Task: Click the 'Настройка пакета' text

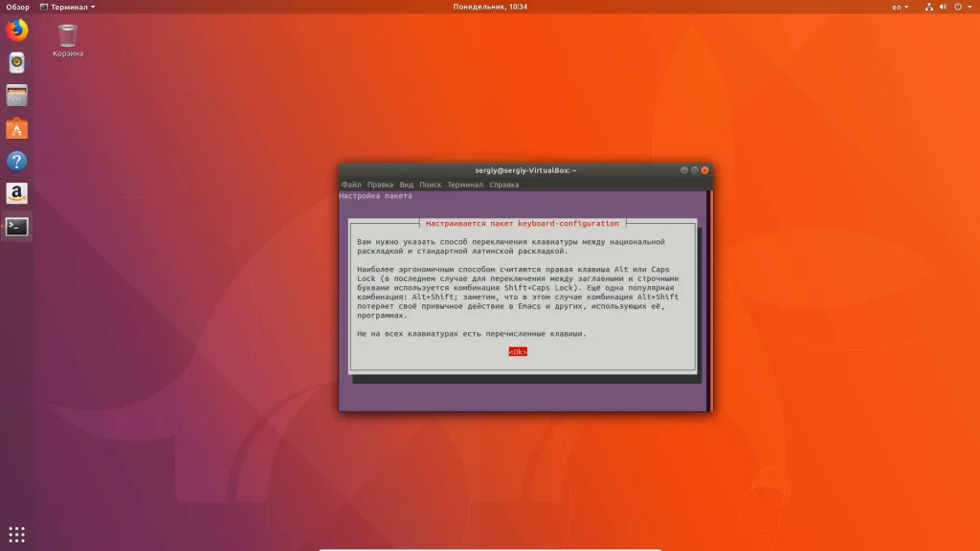Action: 375,195
